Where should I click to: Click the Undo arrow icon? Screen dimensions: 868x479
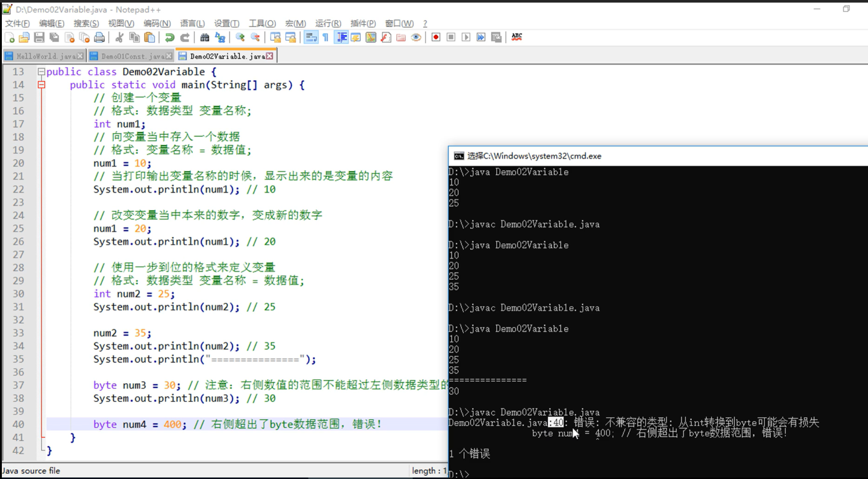point(170,37)
